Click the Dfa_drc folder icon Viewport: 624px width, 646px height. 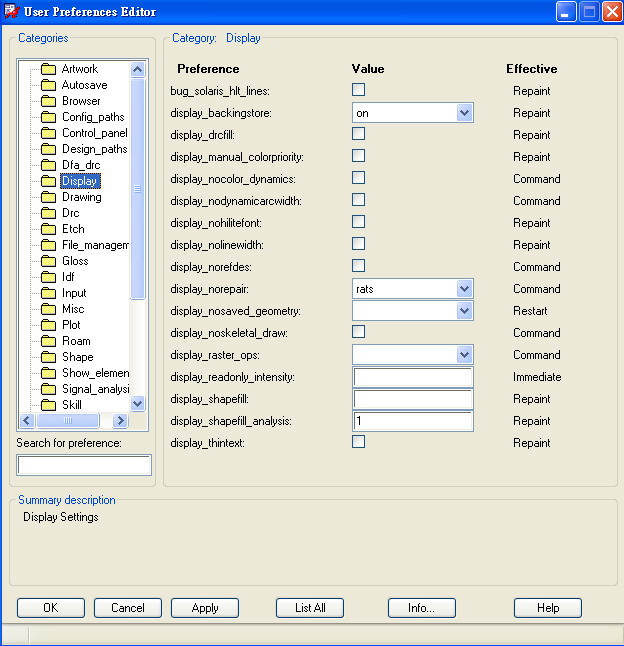(x=48, y=165)
